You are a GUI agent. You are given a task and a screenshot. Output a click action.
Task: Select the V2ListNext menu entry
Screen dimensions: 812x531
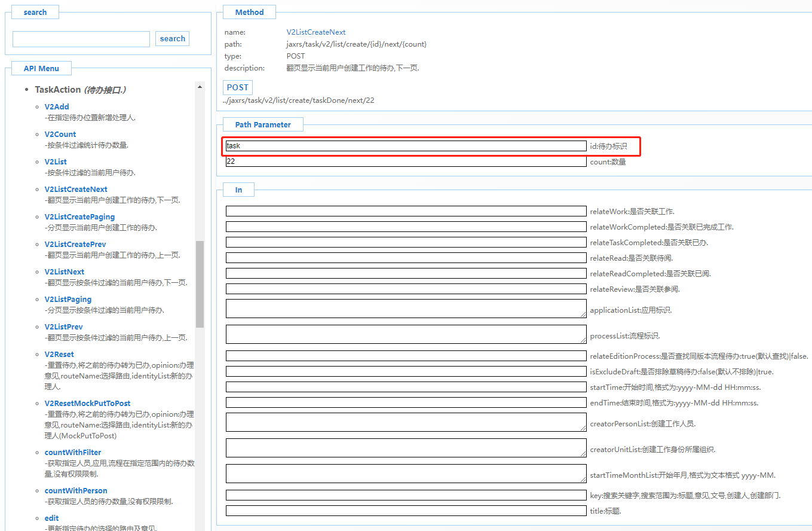(x=65, y=272)
